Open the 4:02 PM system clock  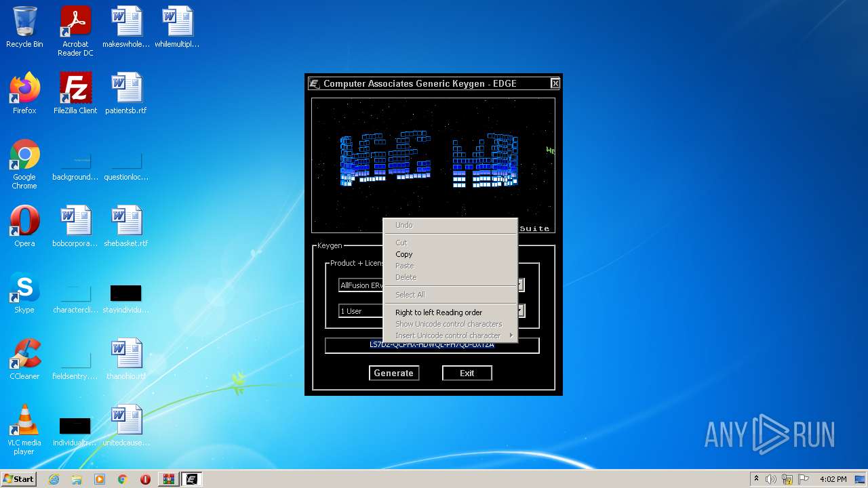coord(833,479)
